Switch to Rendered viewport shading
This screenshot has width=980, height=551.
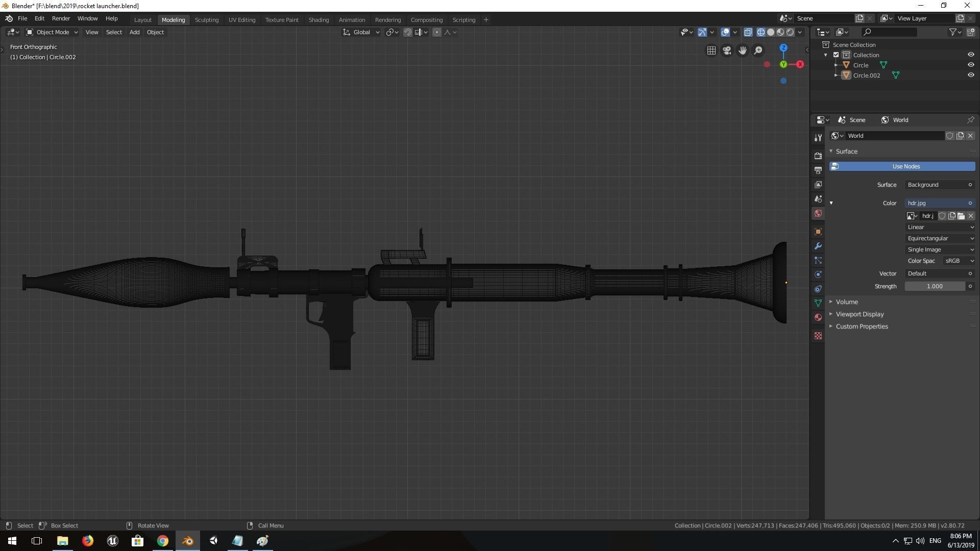click(790, 32)
